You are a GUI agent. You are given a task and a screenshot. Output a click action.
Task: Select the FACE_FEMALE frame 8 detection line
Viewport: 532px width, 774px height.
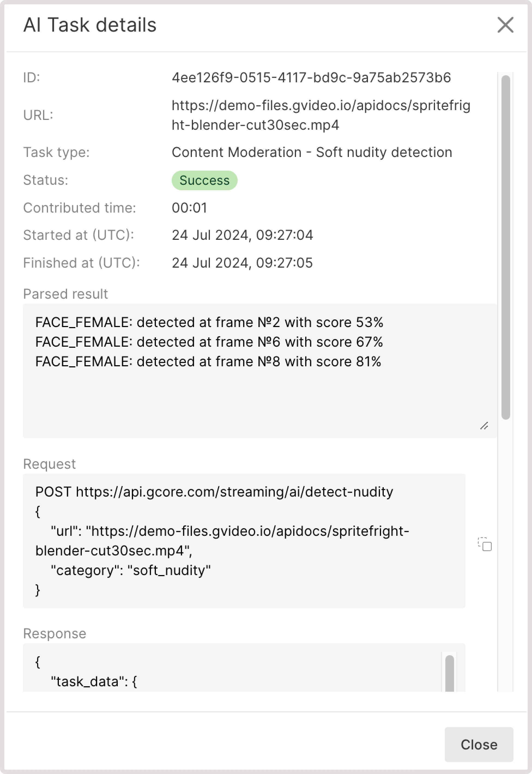[208, 361]
